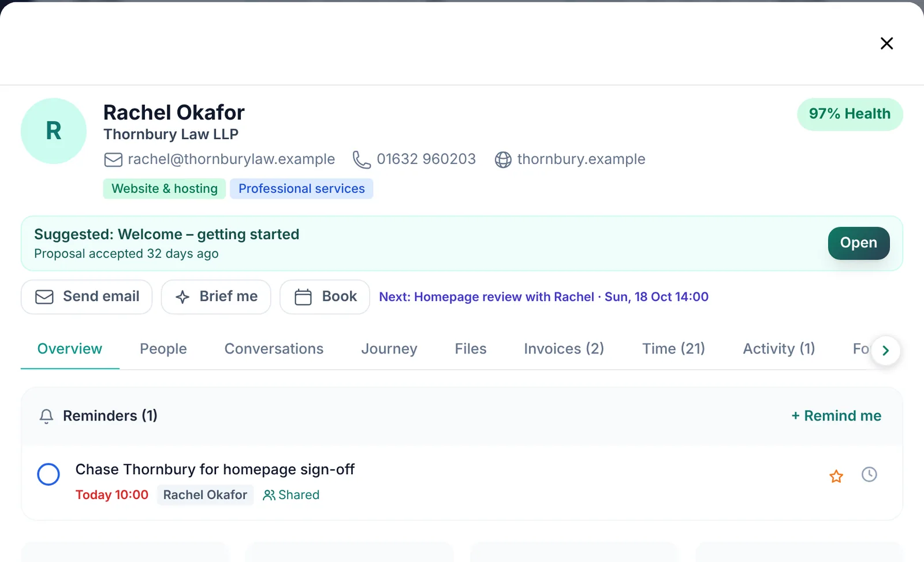Click the envelope icon beside Rachel's email address
The width and height of the screenshot is (924, 562).
point(113,159)
